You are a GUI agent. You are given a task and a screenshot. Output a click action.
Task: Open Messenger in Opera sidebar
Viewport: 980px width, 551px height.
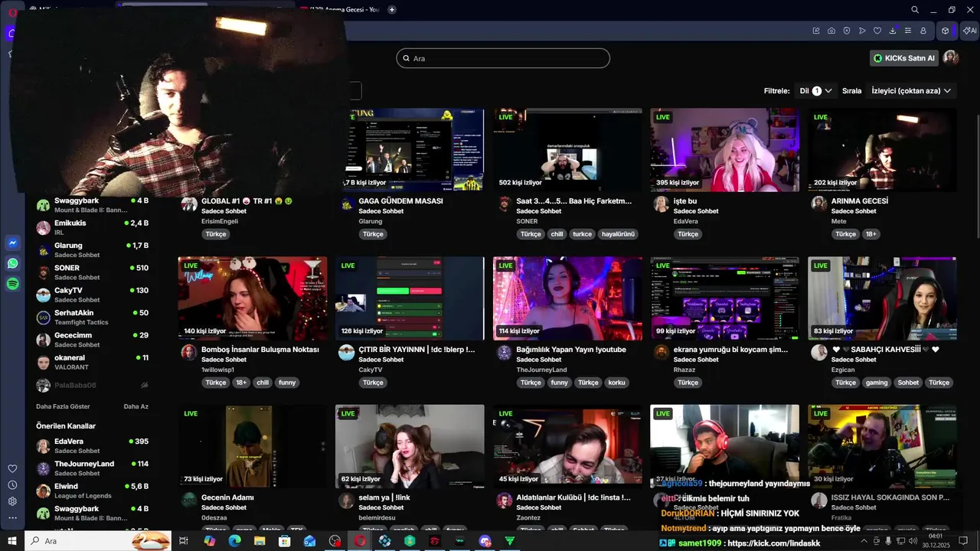pyautogui.click(x=12, y=243)
